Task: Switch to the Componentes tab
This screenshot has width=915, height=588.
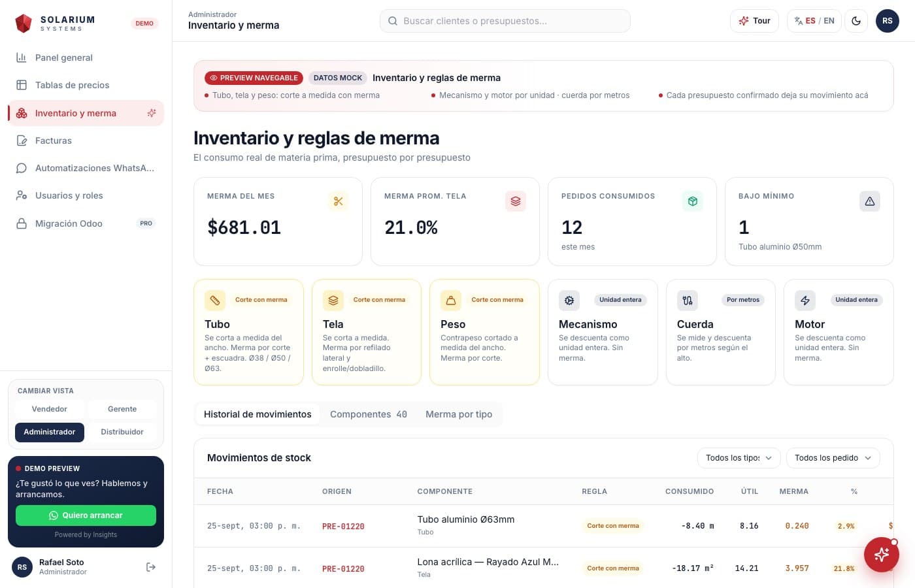Action: (369, 414)
